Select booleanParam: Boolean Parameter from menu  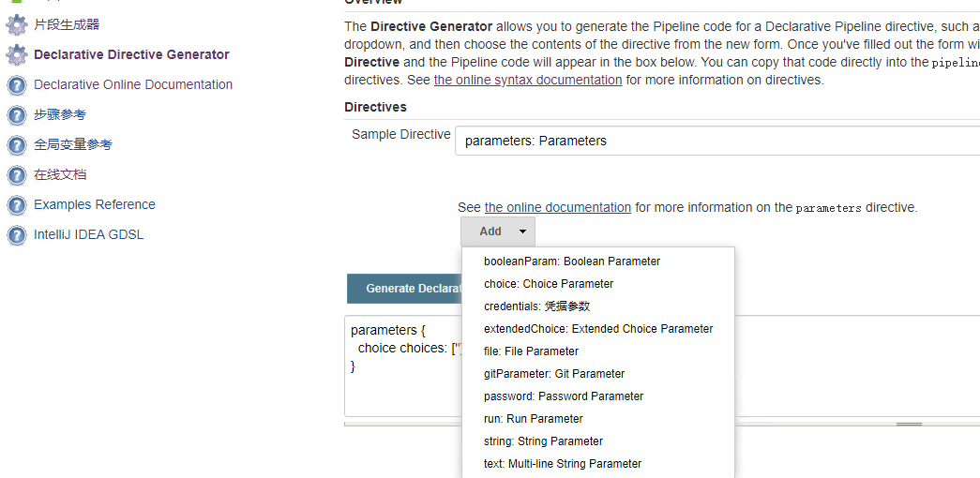[572, 261]
